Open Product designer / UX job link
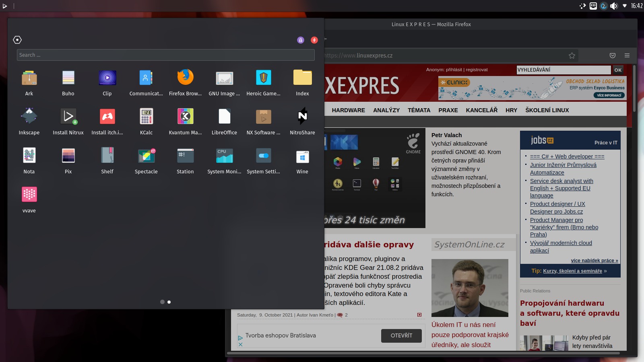Screen dimensions: 644x362 (x=557, y=208)
